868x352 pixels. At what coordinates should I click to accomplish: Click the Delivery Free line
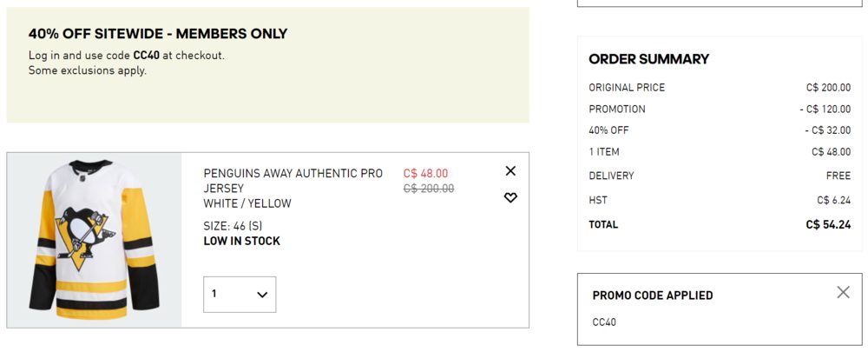point(720,176)
